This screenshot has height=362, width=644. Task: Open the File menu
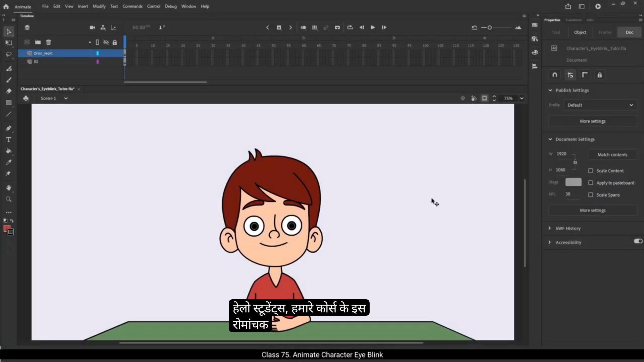coord(45,6)
